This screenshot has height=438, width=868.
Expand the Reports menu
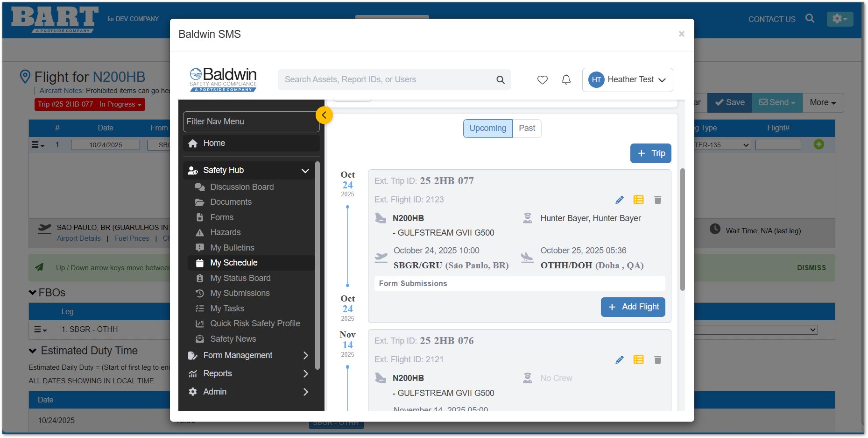(x=305, y=374)
